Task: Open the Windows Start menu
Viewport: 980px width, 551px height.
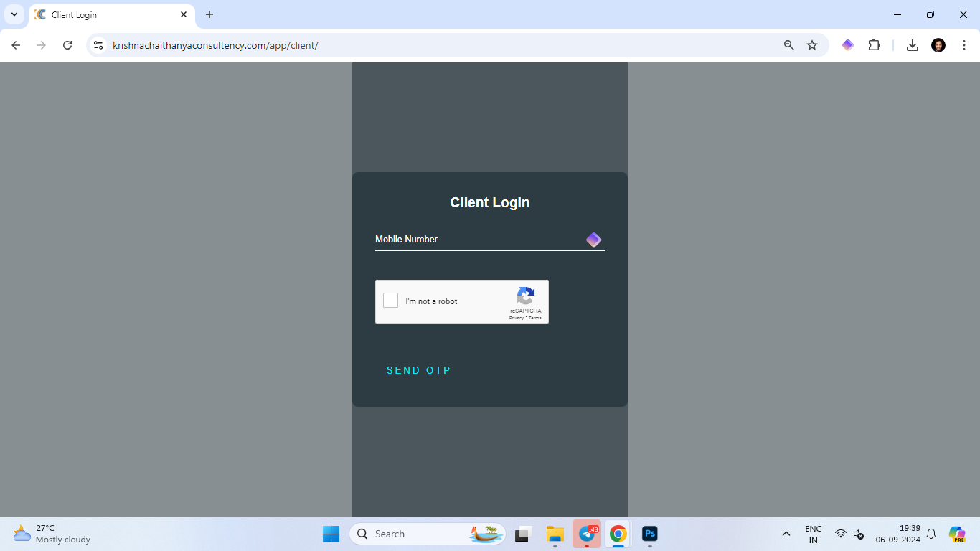Action: (331, 534)
